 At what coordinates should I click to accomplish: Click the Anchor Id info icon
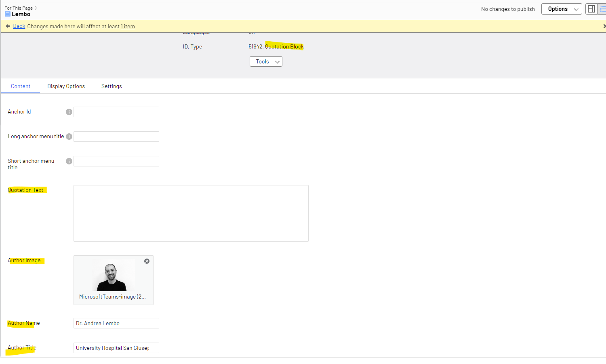[69, 112]
